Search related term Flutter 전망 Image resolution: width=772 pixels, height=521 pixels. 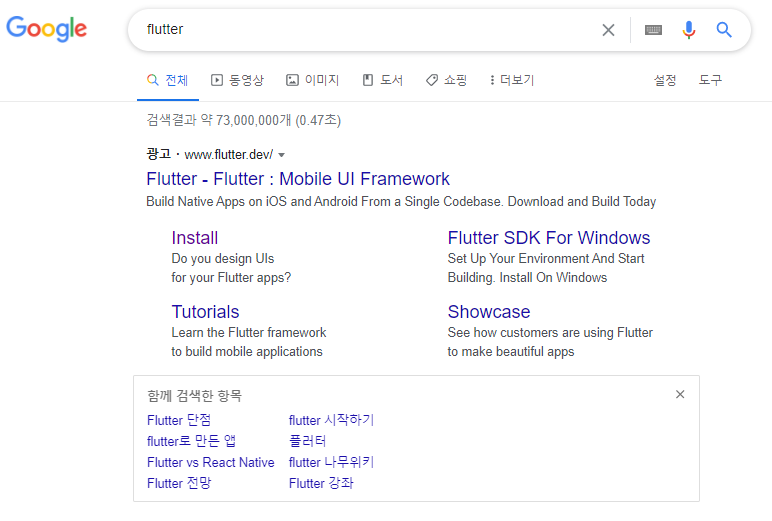[x=179, y=483]
